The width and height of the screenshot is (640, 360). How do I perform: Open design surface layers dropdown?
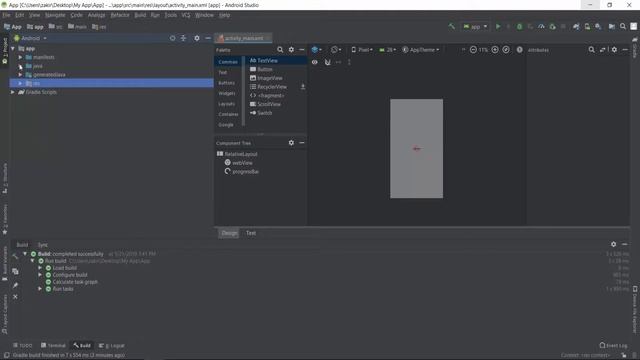point(316,50)
